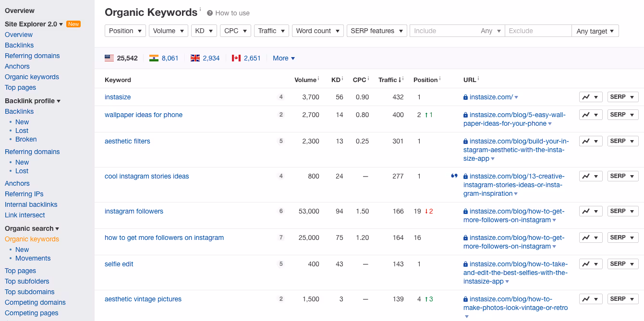Screen dimensions: 644x321
Task: Click the India flag country icon
Action: pos(154,58)
